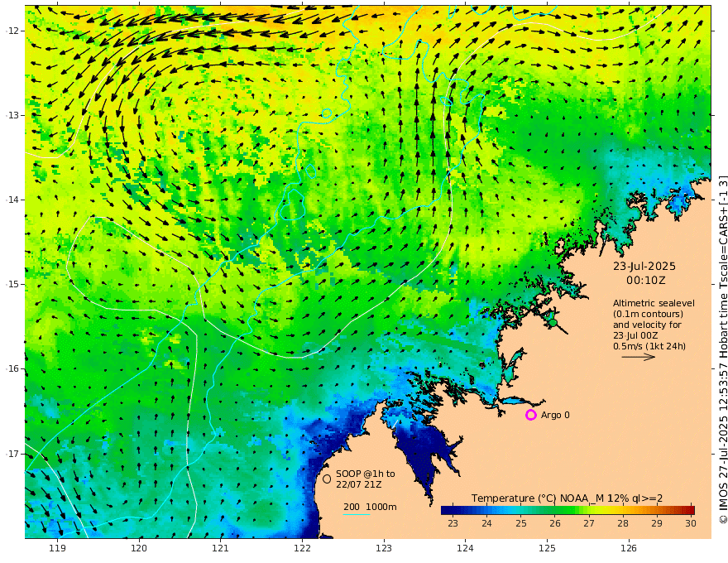The image size is (728, 563).
Task: Click the '0.5m/s (1kt 24h)' scale text
Action: point(649,346)
